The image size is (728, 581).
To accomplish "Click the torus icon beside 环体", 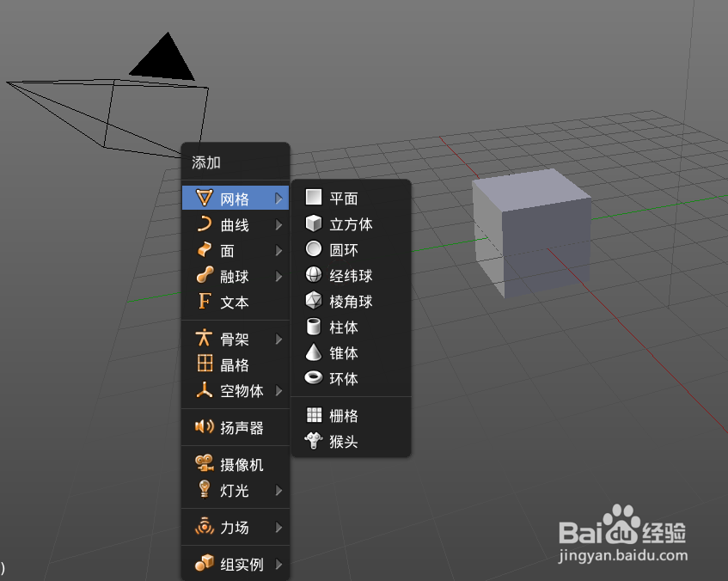I will pos(314,377).
